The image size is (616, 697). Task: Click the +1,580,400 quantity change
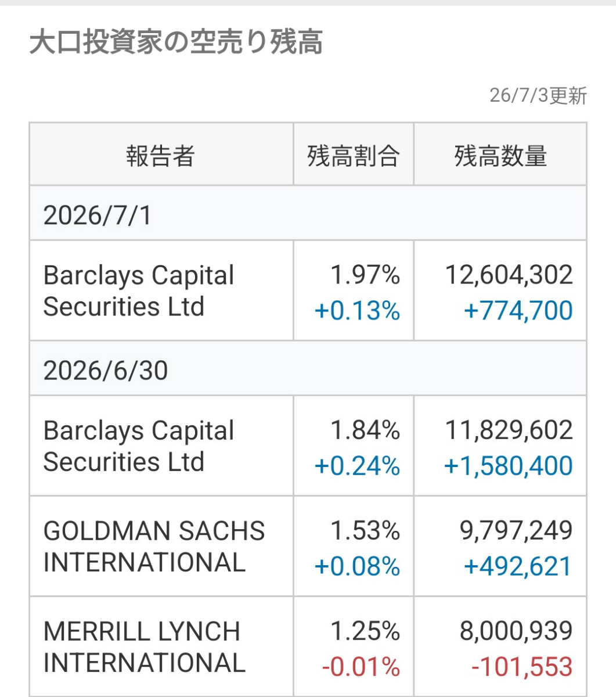coord(508,466)
